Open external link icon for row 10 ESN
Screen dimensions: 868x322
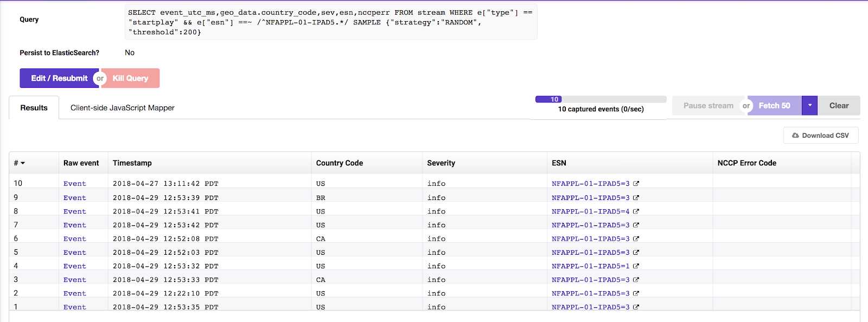click(x=636, y=184)
